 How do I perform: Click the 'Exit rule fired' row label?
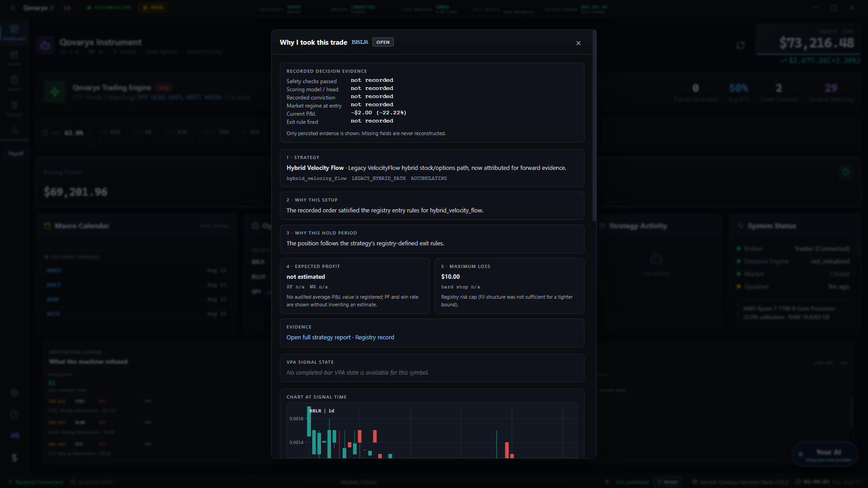click(x=302, y=122)
